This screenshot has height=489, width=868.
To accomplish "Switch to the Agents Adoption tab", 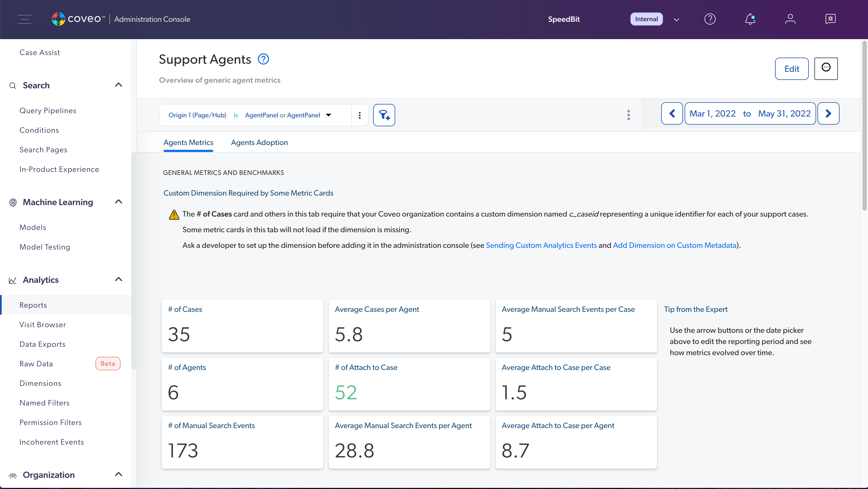I will 260,142.
